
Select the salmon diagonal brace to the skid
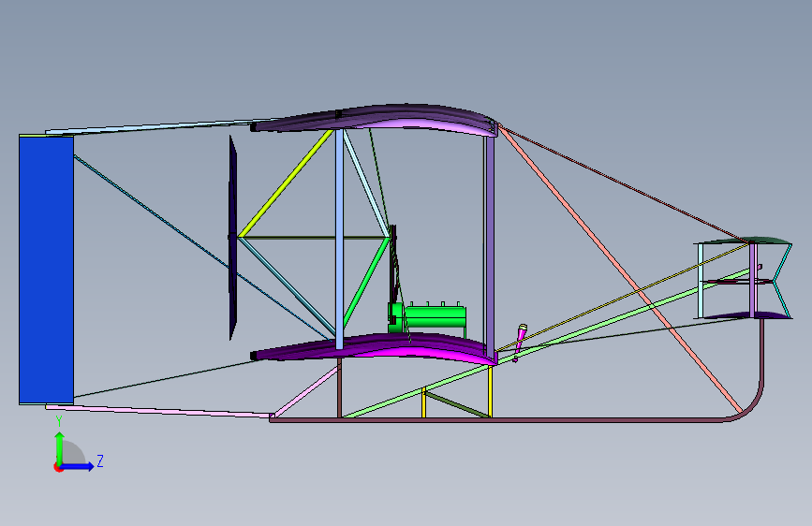[x=620, y=269]
